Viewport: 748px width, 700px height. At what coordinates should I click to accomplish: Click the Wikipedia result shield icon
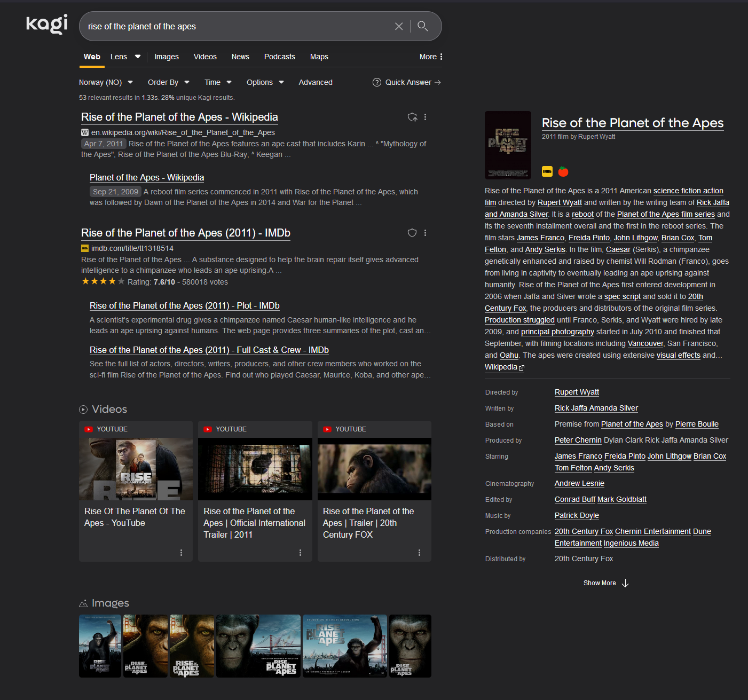(x=412, y=117)
